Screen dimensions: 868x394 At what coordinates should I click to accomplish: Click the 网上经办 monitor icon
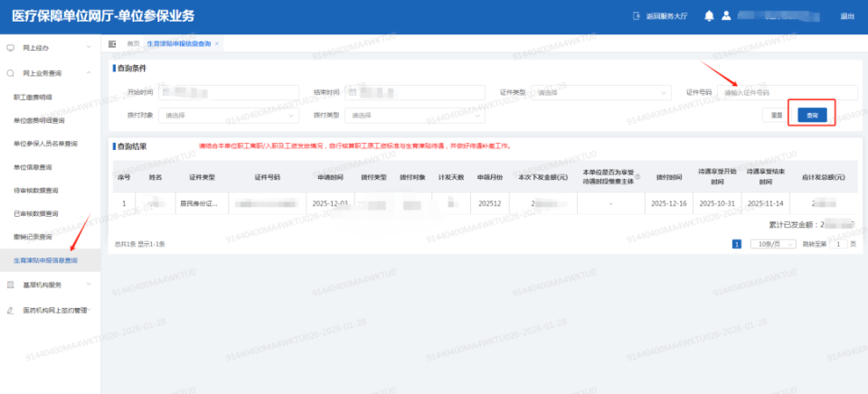[10, 48]
